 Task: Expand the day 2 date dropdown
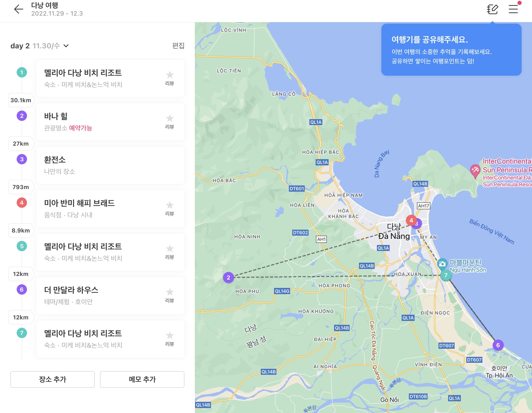point(66,46)
